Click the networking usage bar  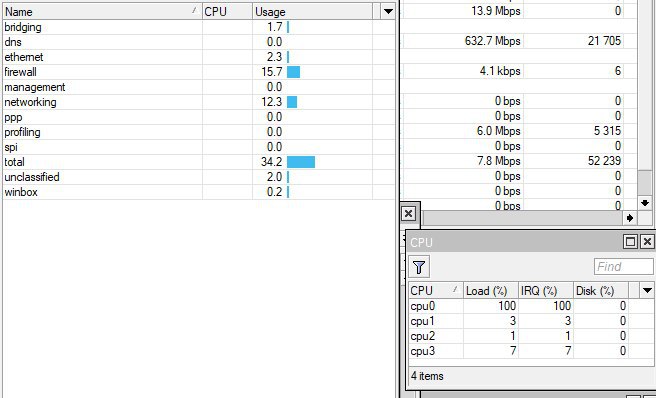292,102
